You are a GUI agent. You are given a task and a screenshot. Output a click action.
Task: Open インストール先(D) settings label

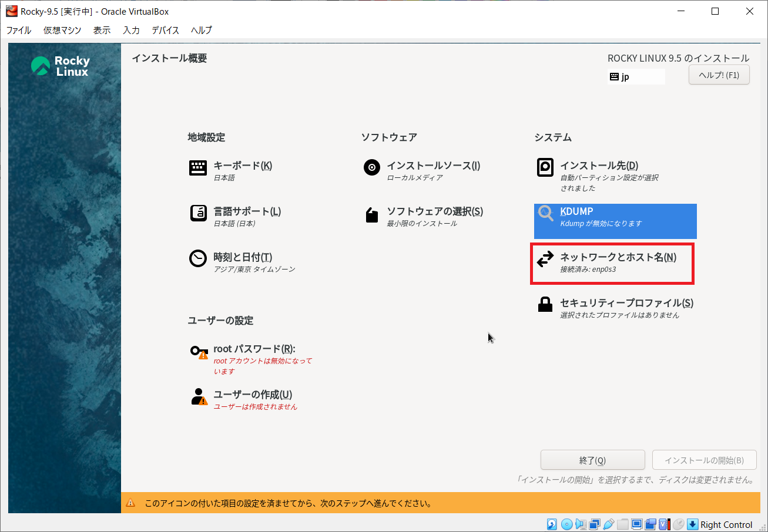(x=599, y=166)
